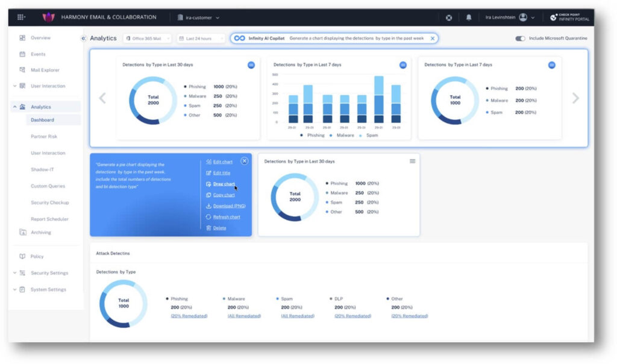Click the Refresh chart icon
The width and height of the screenshot is (617, 364).
point(208,217)
